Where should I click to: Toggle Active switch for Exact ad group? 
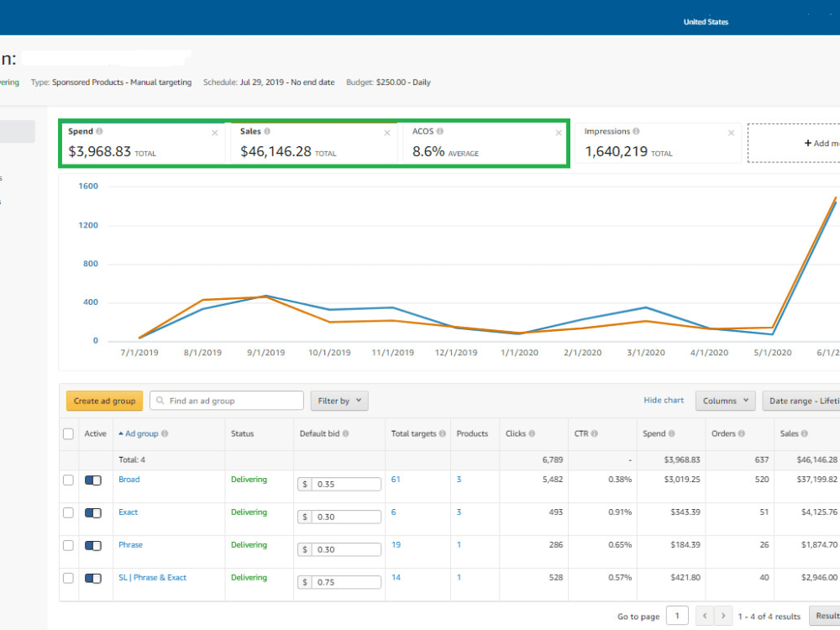coord(93,513)
